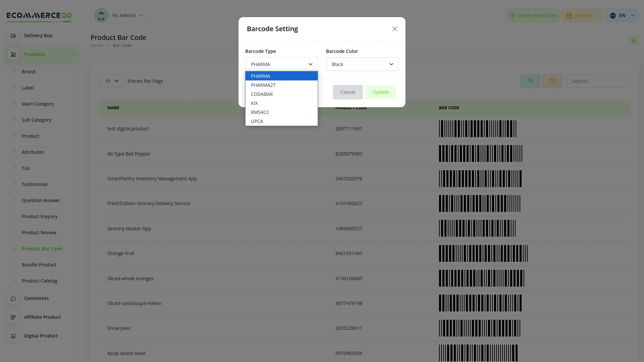Click the Delivery Boy sidebar icon
Screen dimensions: 644x362
(13, 36)
